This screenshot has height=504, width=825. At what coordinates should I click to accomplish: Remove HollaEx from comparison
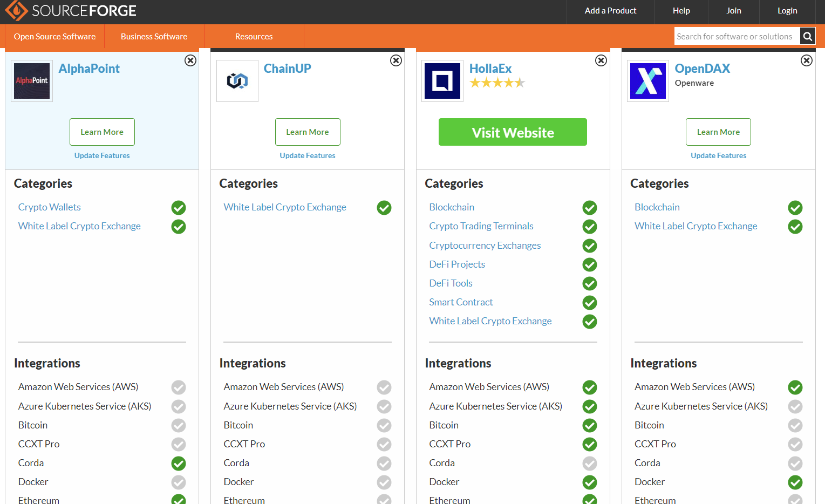[601, 60]
